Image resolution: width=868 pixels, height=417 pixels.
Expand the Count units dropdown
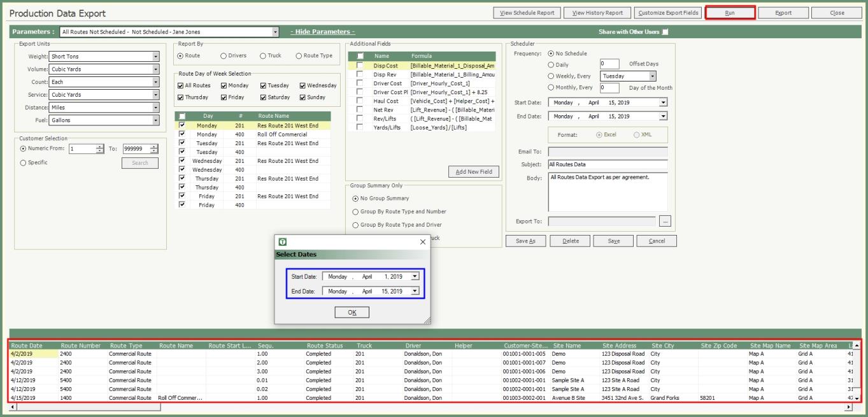coord(155,82)
